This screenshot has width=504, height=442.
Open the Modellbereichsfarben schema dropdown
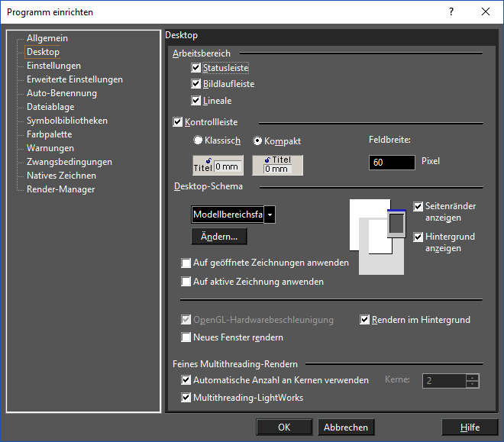point(269,215)
